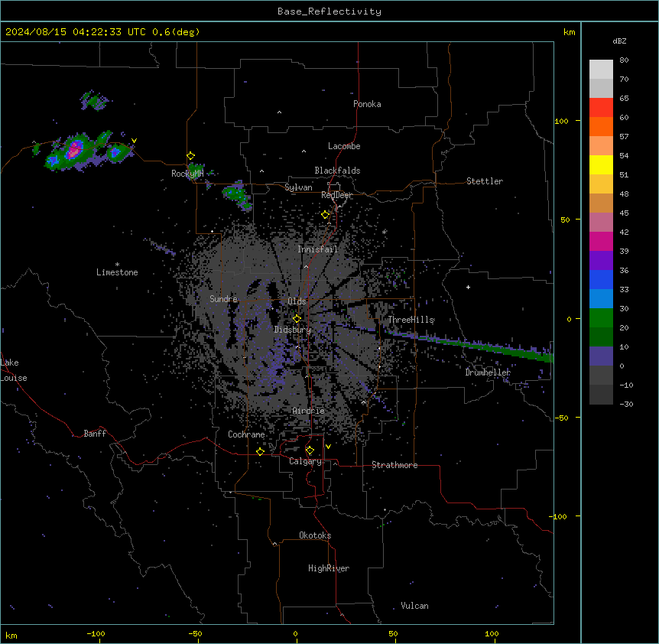Click the -50 tick on the right axis
Image resolution: width=659 pixels, height=644 pixels.
pyautogui.click(x=561, y=418)
